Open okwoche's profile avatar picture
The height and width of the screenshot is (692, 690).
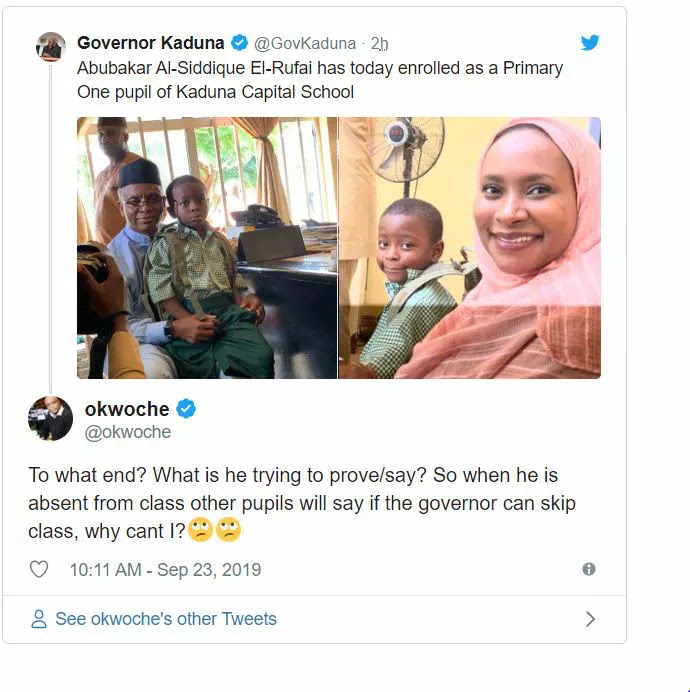[x=51, y=419]
